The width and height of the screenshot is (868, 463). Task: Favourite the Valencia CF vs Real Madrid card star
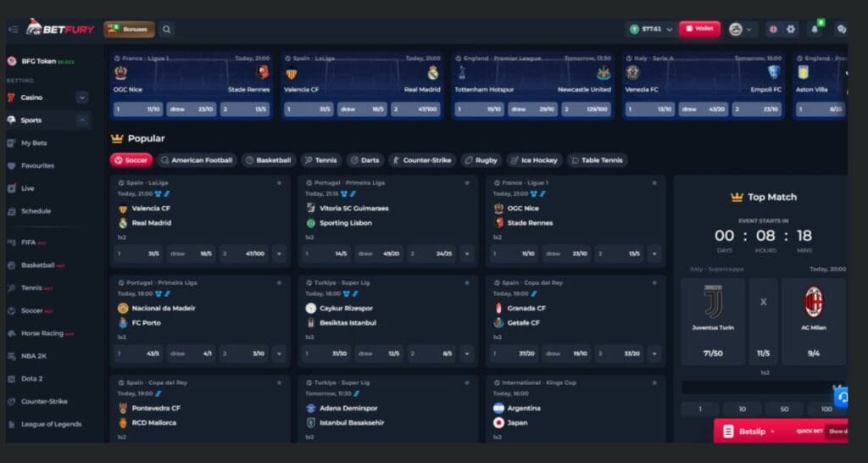point(279,183)
